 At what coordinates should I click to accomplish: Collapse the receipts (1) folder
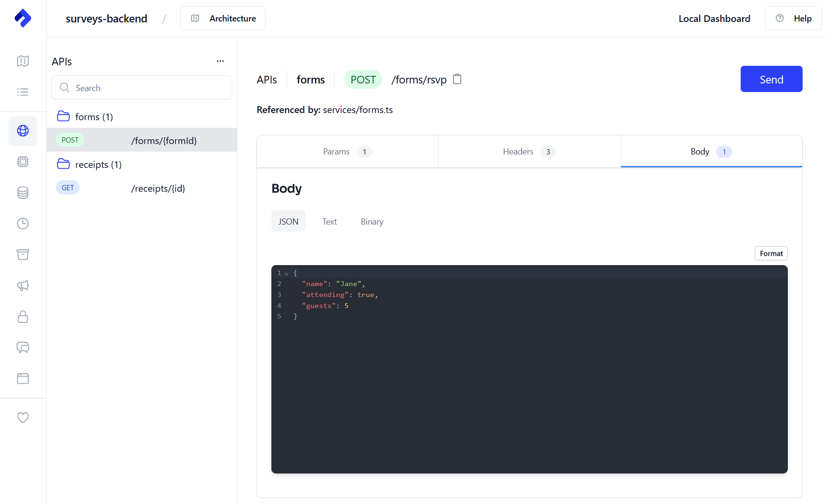pyautogui.click(x=90, y=165)
